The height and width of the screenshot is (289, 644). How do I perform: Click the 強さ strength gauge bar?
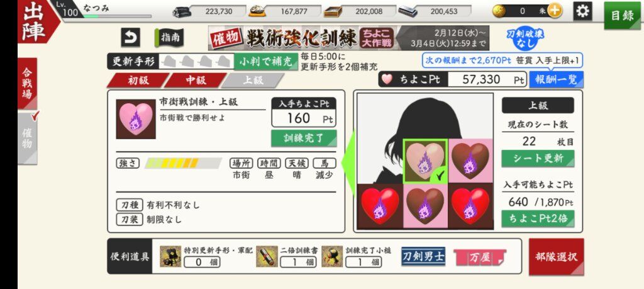click(x=183, y=163)
